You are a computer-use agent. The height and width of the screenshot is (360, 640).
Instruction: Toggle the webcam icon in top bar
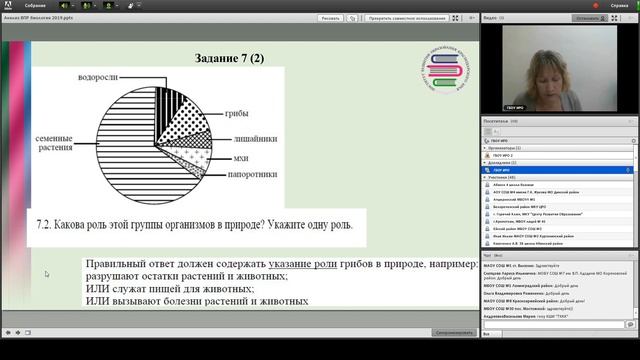(108, 6)
